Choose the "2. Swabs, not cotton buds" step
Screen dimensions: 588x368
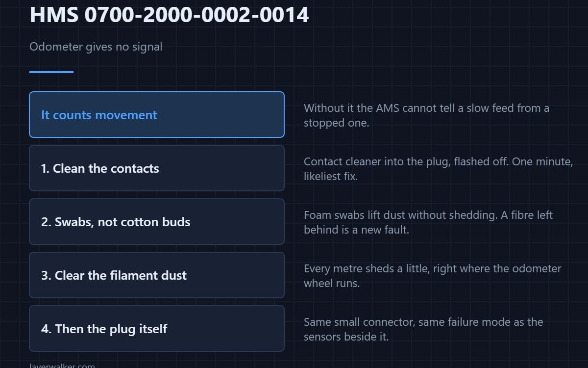point(157,222)
